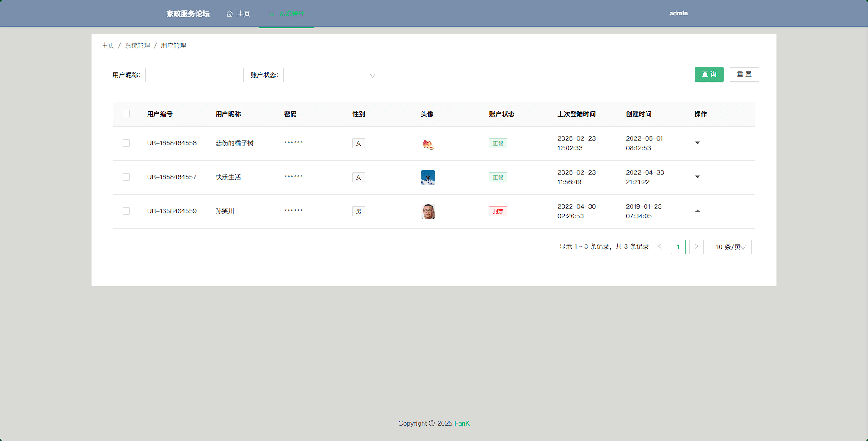Click the 主页 breadcrumb link

(108, 45)
